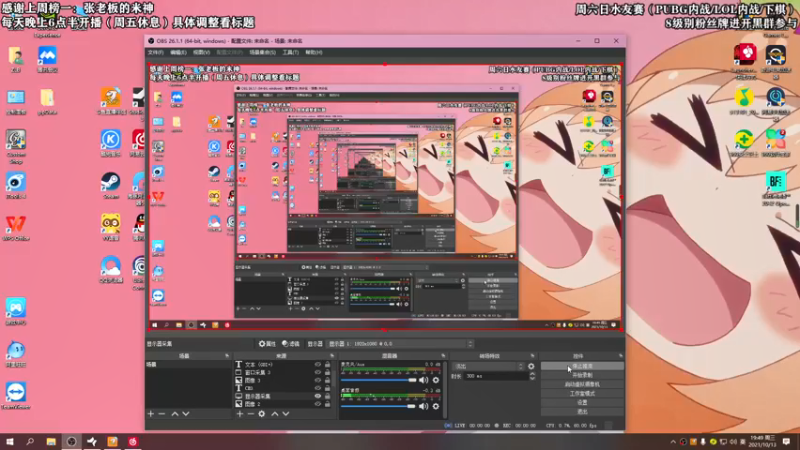
Task: Open File Explorer from taskbar
Action: 51,441
